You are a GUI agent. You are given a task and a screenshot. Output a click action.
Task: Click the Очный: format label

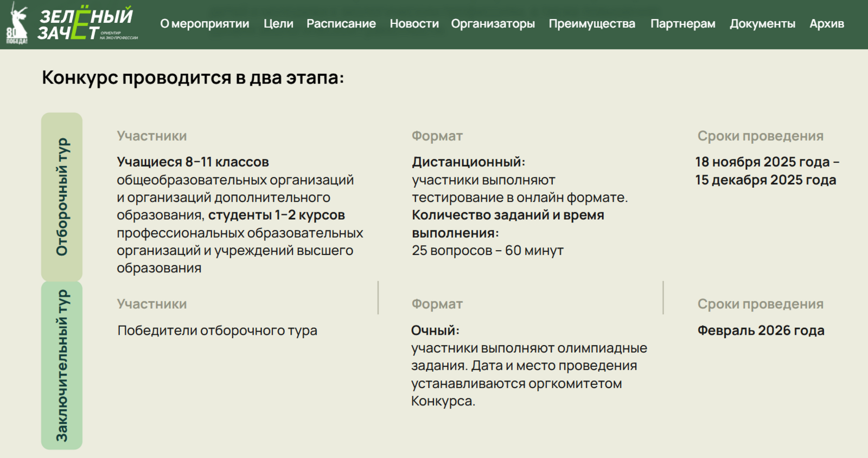[435, 330]
